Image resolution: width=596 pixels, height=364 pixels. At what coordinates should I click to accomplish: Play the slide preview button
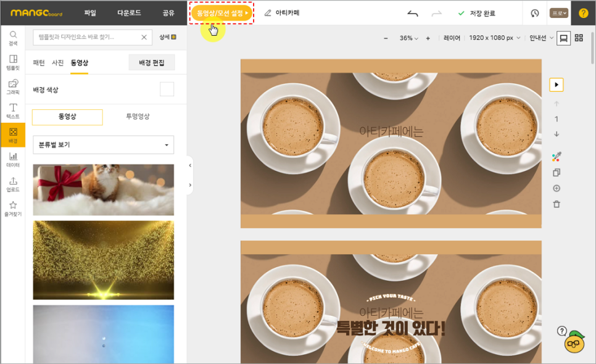[557, 85]
